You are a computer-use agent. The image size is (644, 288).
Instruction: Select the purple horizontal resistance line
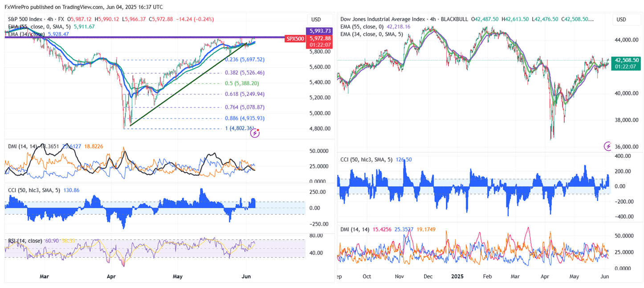pos(145,37)
